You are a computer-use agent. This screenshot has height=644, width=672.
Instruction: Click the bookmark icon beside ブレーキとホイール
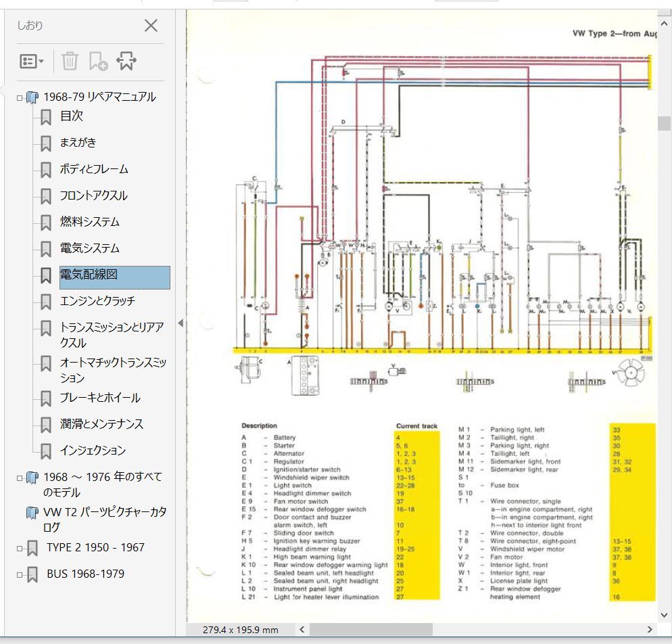[x=46, y=399]
